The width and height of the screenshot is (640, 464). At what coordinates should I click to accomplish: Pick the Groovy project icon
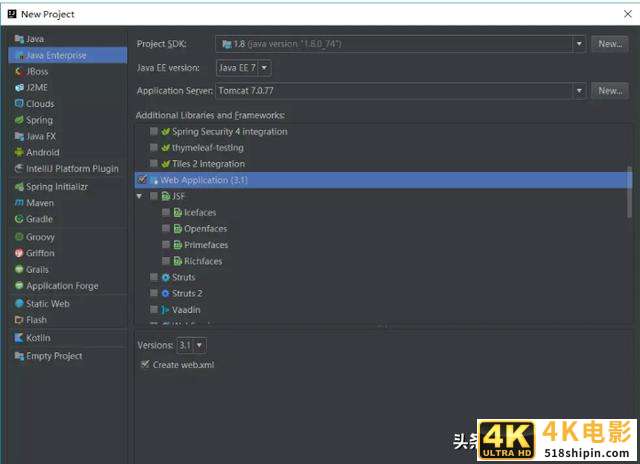pos(19,237)
